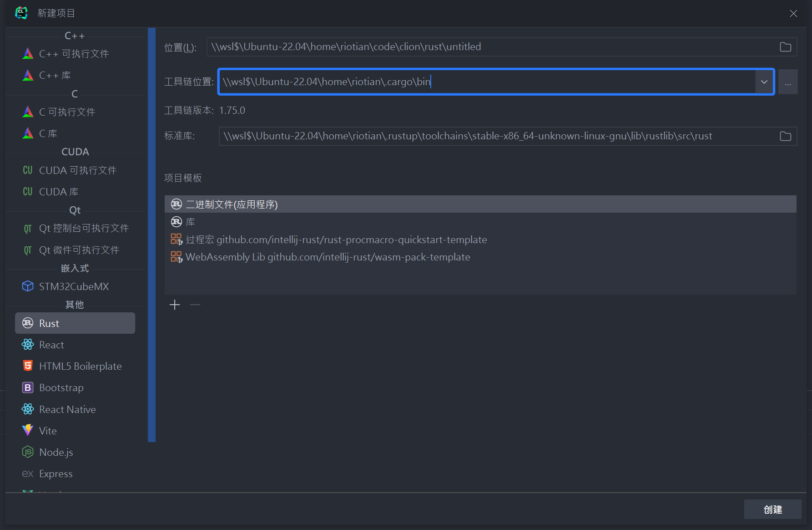Open toolchain browse ellipsis button
Viewport: 812px width, 530px height.
[788, 82]
